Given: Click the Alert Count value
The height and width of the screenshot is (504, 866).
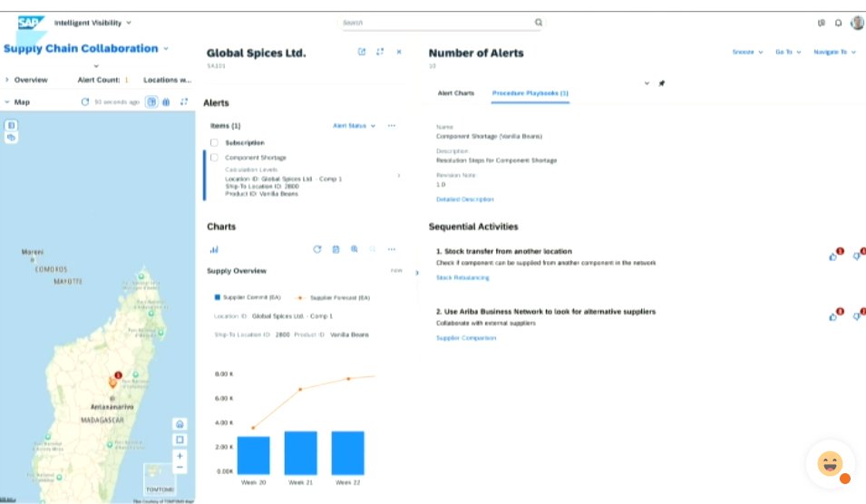Looking at the screenshot, I should [x=126, y=80].
